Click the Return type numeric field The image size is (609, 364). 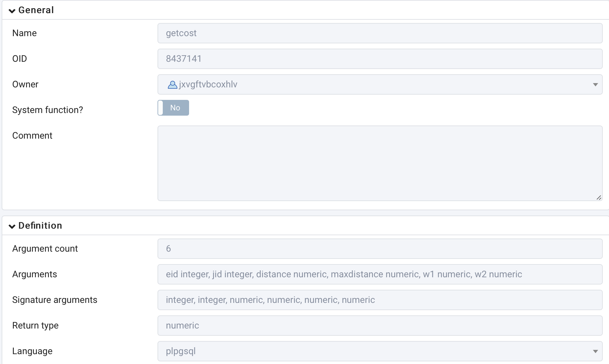coord(380,326)
